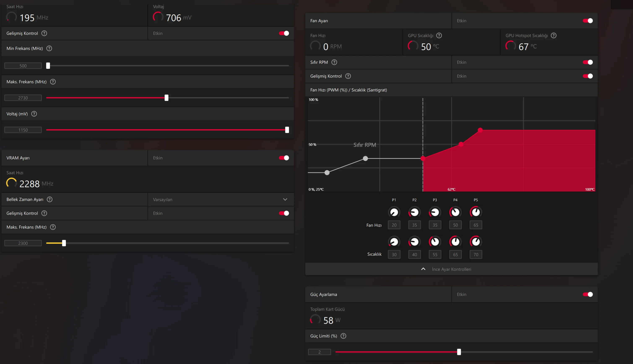Click the chevron arrow beside Varsayılan
This screenshot has height=364, width=633.
tap(285, 199)
